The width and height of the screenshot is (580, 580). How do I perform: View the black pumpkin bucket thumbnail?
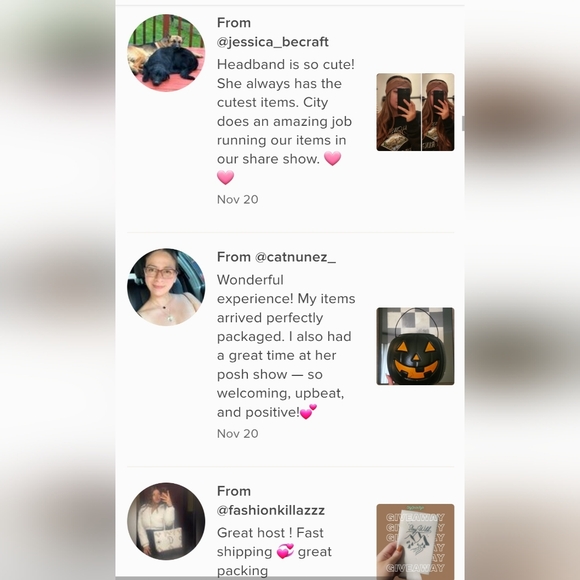click(x=415, y=346)
